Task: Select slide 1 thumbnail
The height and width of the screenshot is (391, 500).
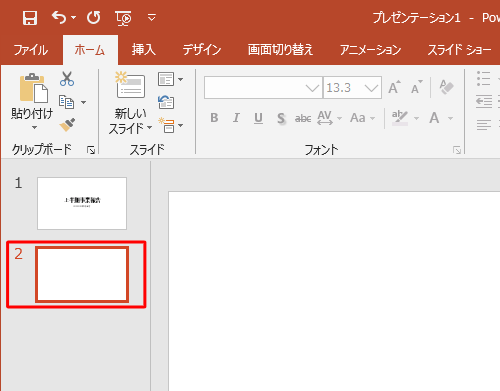Action: [82, 203]
